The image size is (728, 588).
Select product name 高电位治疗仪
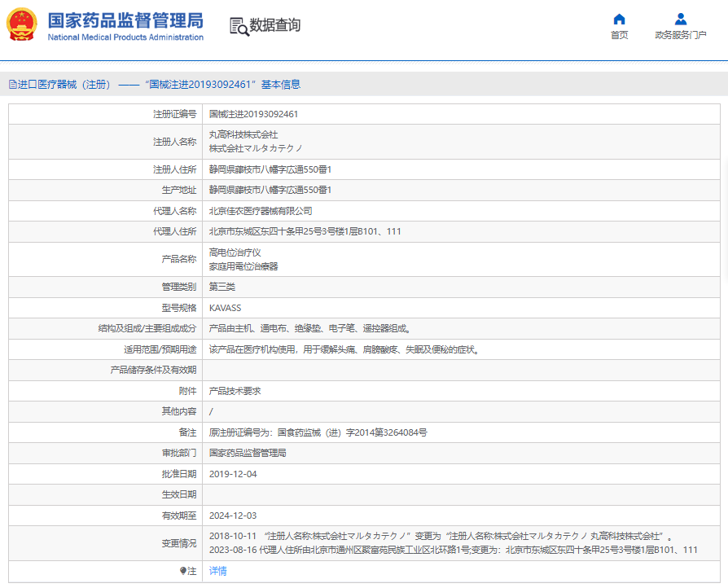coord(235,252)
